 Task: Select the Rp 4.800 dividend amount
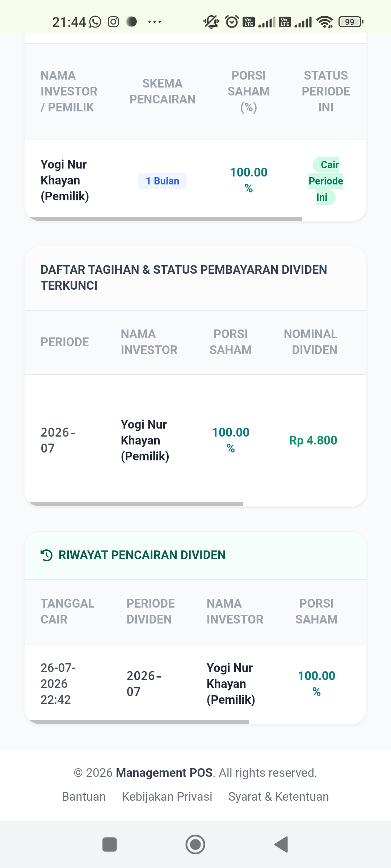tap(313, 441)
